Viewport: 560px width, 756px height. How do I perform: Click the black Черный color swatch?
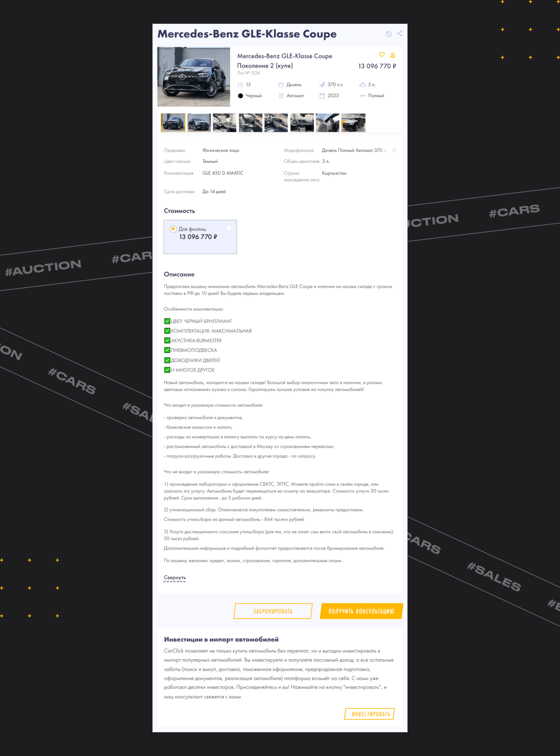(x=240, y=96)
